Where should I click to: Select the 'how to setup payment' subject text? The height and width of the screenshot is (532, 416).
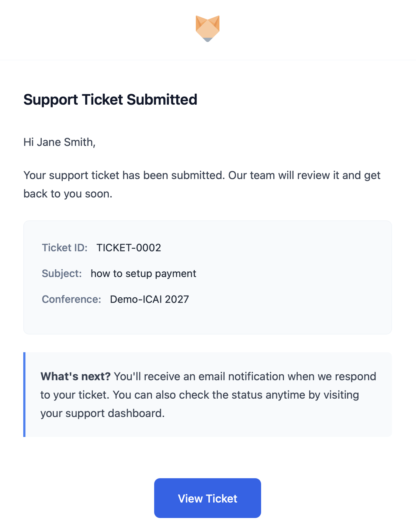143,273
